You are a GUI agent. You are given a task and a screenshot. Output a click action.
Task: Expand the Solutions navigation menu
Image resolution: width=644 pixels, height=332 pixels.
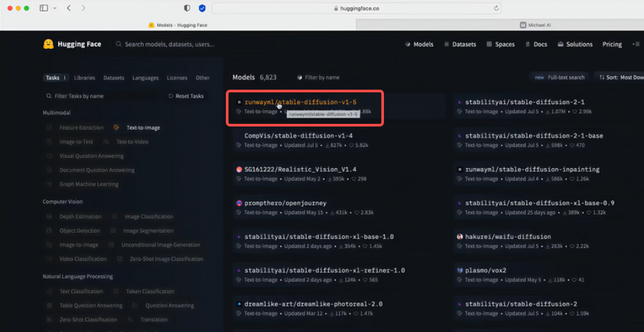[575, 44]
